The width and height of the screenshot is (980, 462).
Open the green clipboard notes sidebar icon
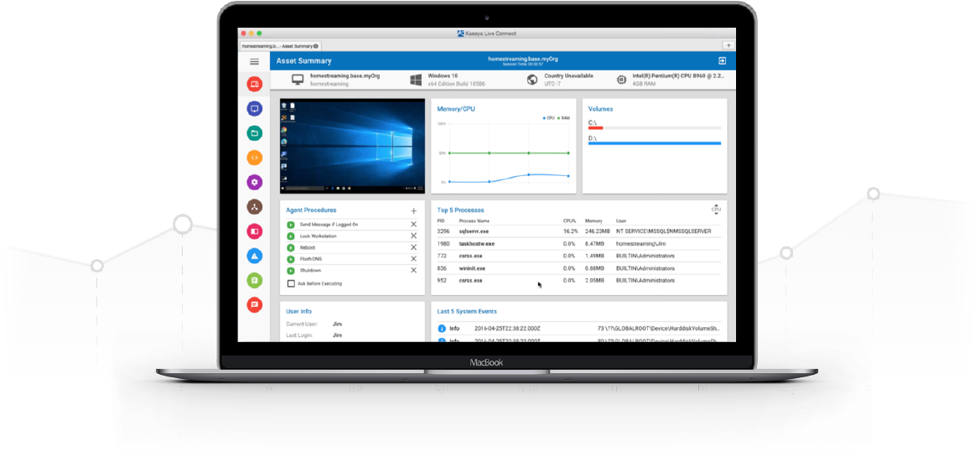coord(254,281)
